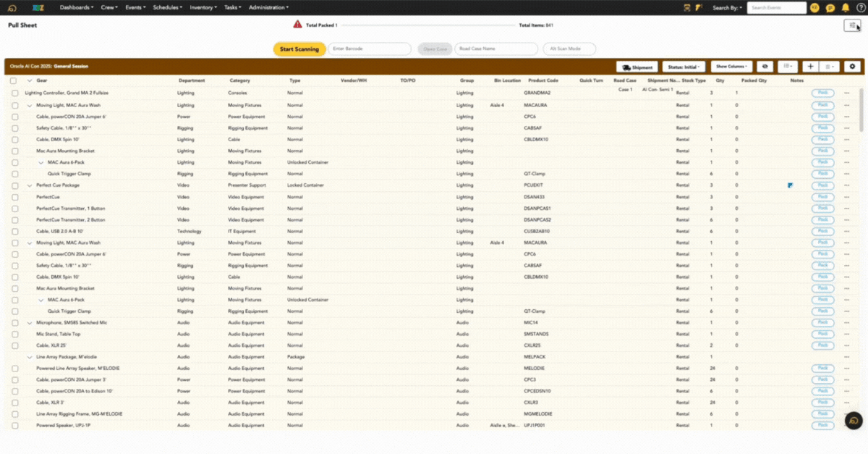The height and width of the screenshot is (454, 868).
Task: Check the select-all checkbox in header
Action: (14, 80)
